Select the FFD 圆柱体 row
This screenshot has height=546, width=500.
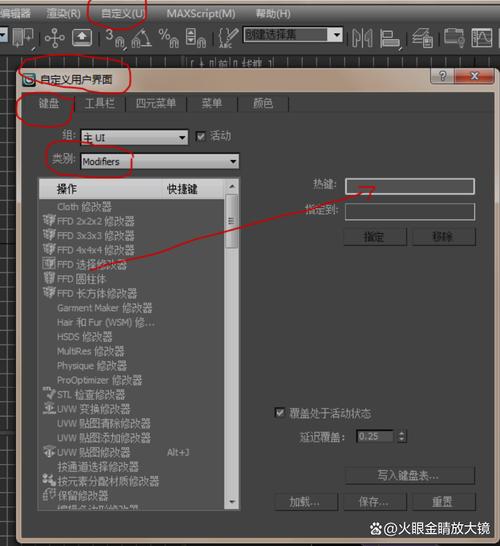point(132,279)
